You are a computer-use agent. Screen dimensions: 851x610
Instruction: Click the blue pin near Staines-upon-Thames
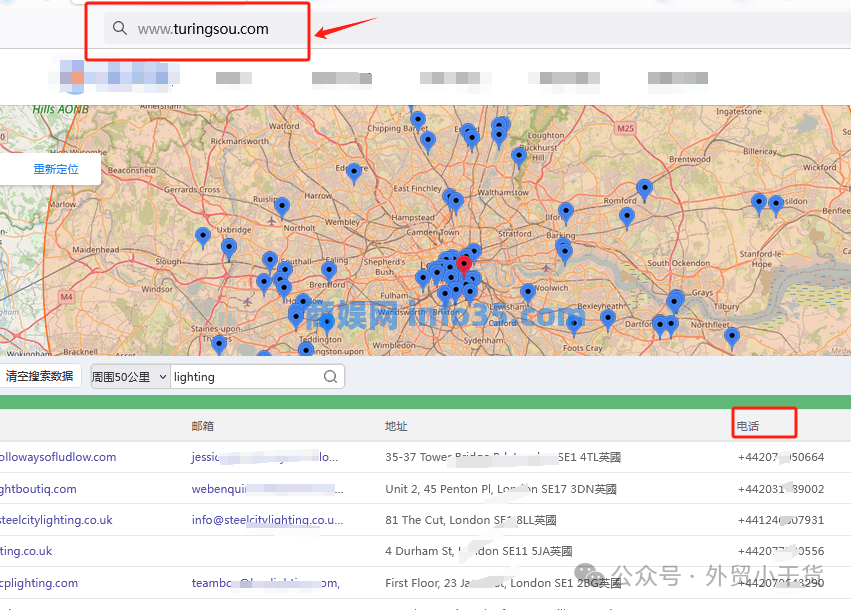(x=219, y=345)
